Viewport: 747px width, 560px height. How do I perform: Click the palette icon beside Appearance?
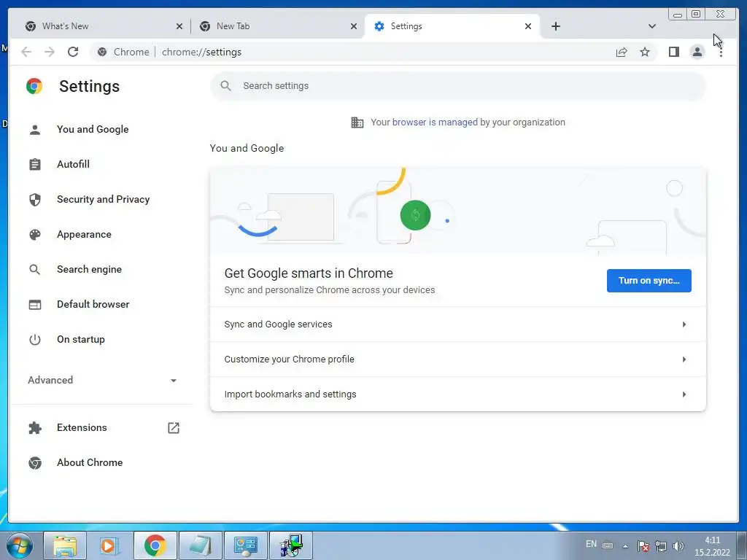click(x=35, y=234)
